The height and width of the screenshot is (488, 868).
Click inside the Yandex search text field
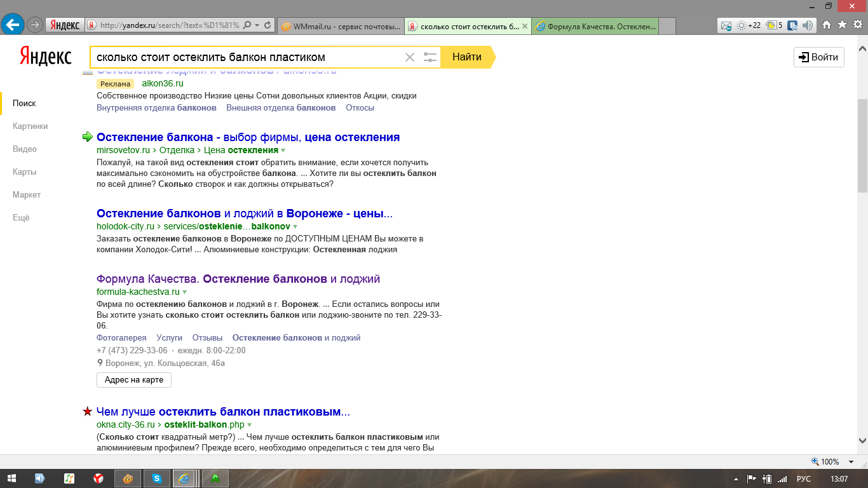click(247, 57)
